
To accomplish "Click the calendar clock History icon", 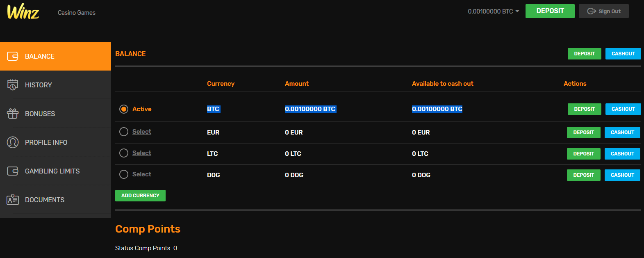I will pos(13,85).
